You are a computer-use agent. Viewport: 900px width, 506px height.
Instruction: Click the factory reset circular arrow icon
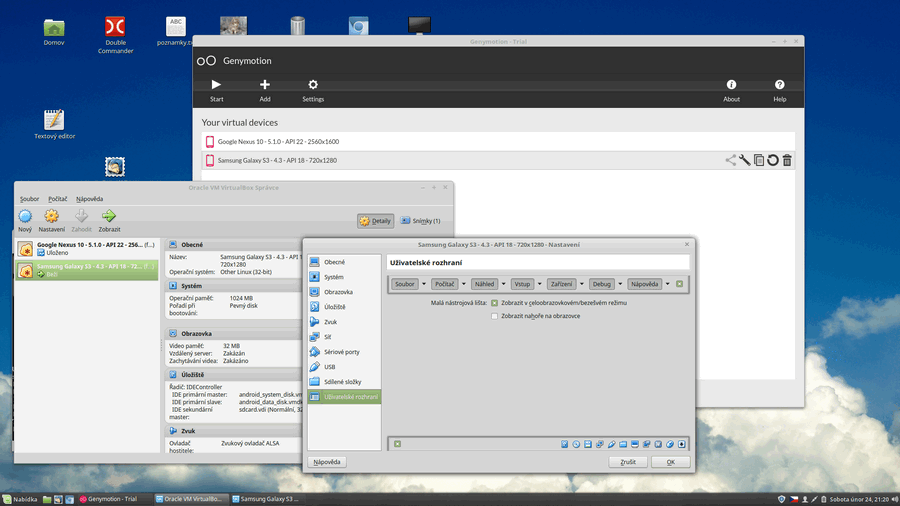click(773, 160)
